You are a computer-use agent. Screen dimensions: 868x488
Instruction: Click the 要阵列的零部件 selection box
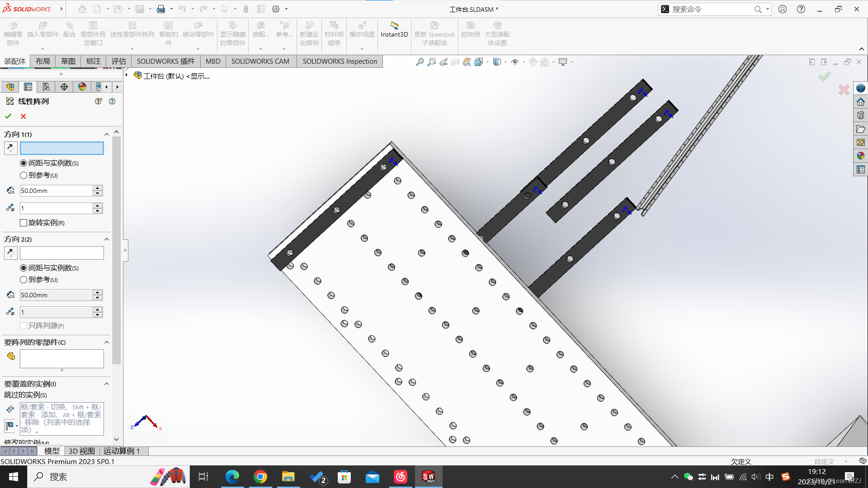(x=62, y=358)
